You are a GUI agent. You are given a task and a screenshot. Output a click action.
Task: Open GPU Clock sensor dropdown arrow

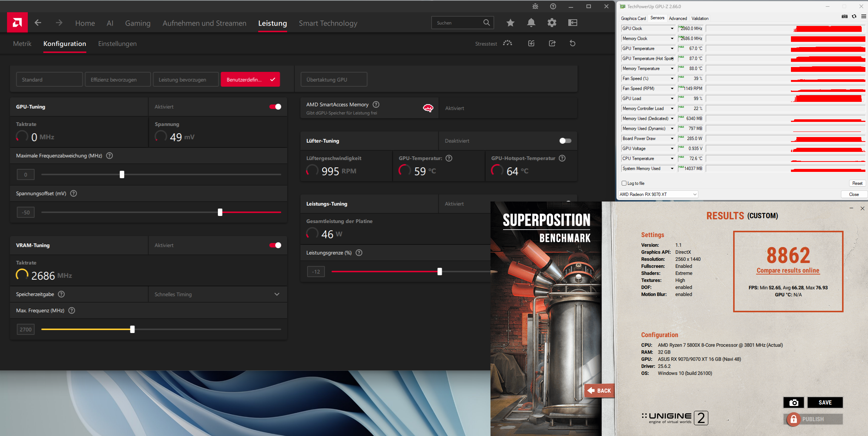(672, 29)
